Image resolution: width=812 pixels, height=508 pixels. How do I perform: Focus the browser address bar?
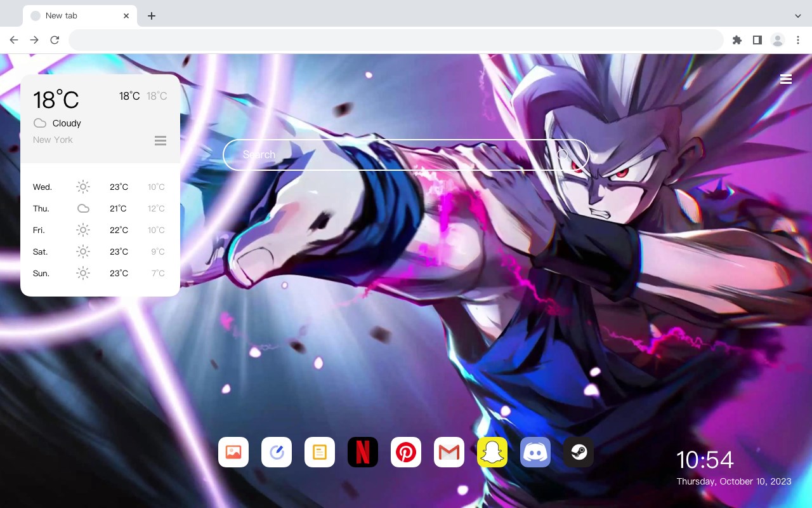(396, 40)
